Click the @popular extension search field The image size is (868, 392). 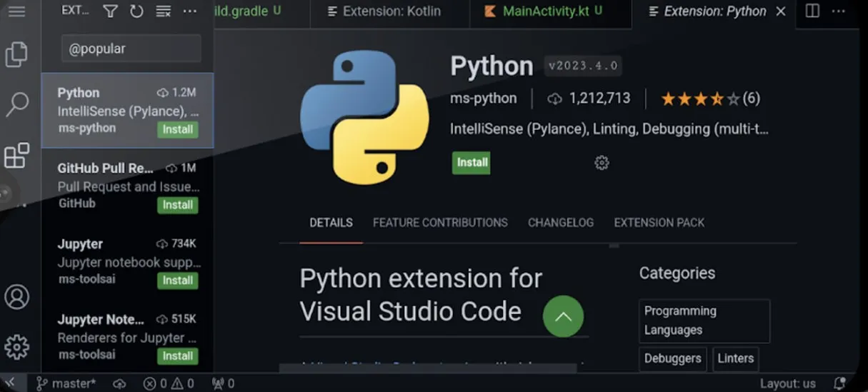[x=131, y=49]
